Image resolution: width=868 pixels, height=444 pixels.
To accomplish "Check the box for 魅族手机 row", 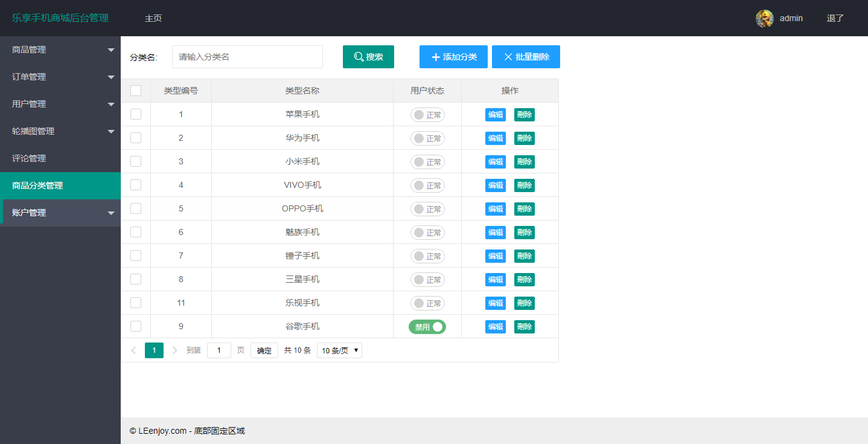I will click(136, 232).
